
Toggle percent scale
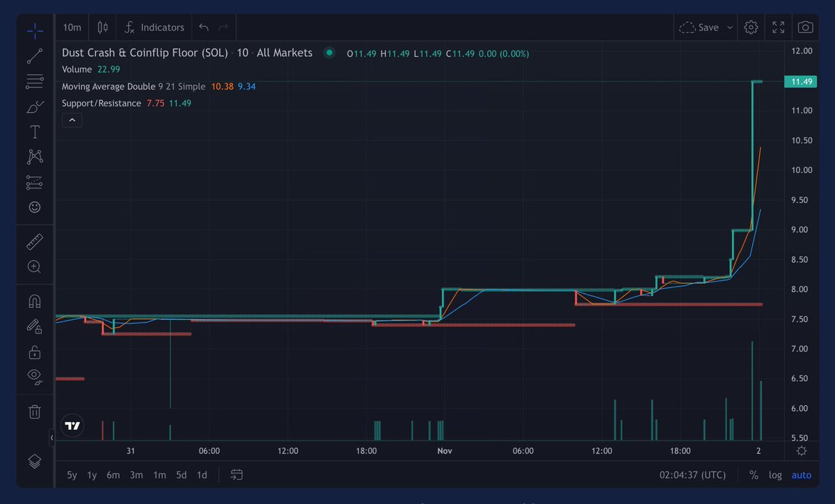(754, 475)
